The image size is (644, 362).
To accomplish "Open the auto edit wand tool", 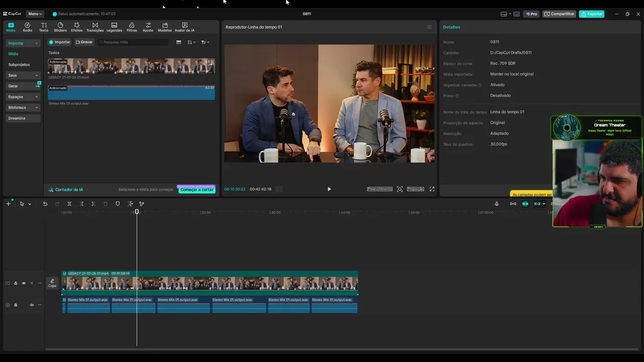I will [142, 204].
